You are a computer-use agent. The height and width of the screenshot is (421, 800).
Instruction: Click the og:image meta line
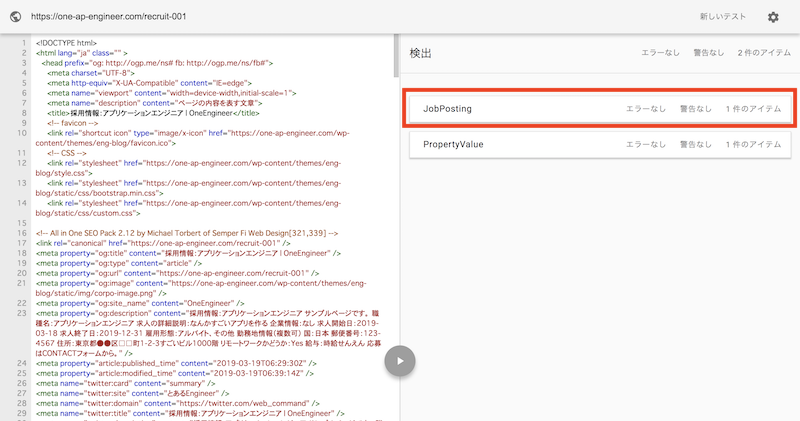click(x=201, y=288)
